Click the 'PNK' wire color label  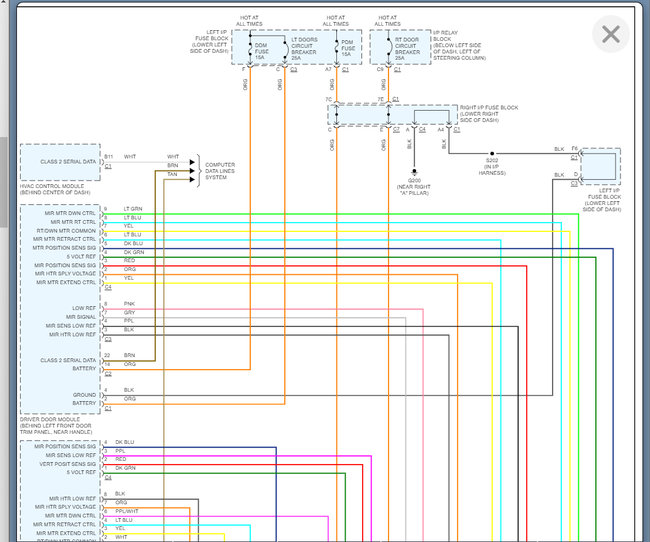point(129,304)
